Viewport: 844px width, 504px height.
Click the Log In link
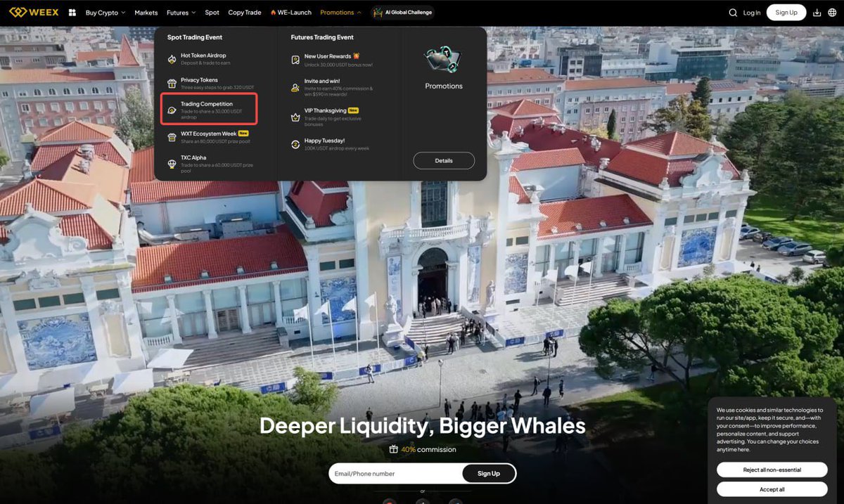click(x=753, y=12)
